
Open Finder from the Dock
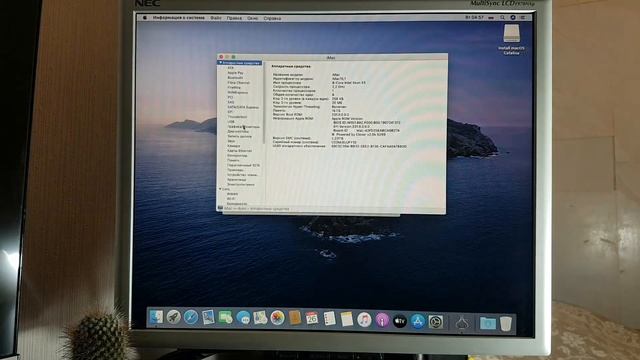coord(156,317)
